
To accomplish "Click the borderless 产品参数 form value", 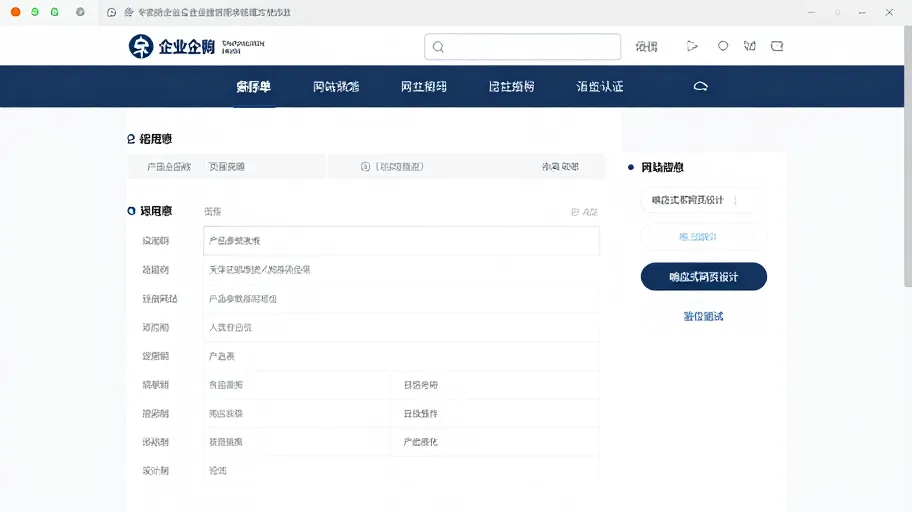I will (x=243, y=299).
